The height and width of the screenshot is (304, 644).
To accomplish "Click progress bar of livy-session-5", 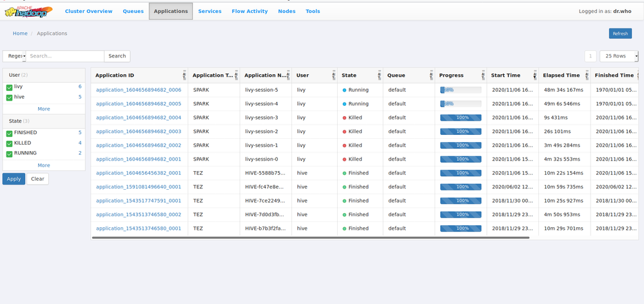I will (460, 90).
